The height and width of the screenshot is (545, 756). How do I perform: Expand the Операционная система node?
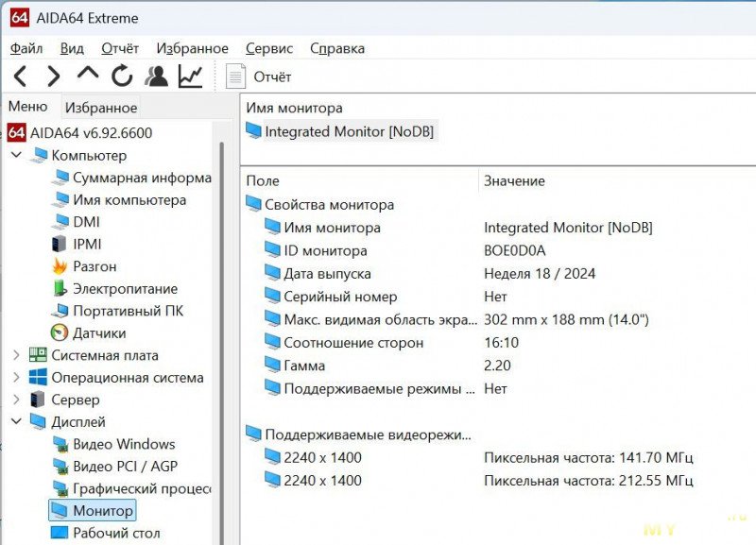point(16,377)
